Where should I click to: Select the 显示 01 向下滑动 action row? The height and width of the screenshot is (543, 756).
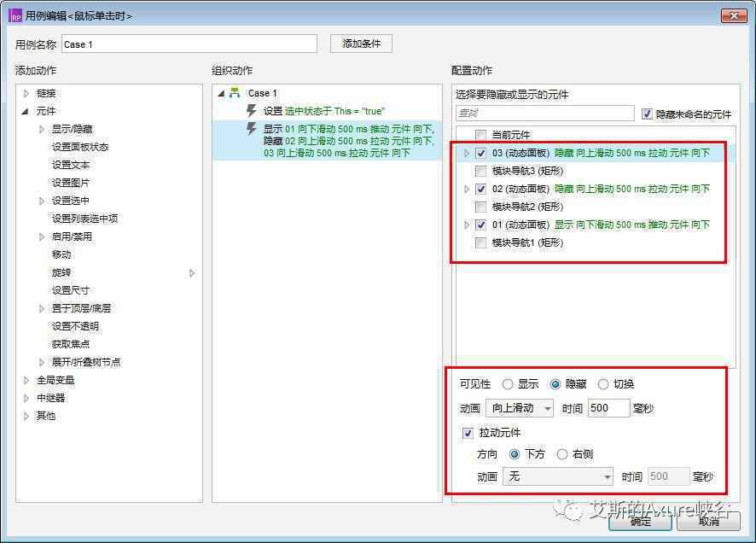327,141
